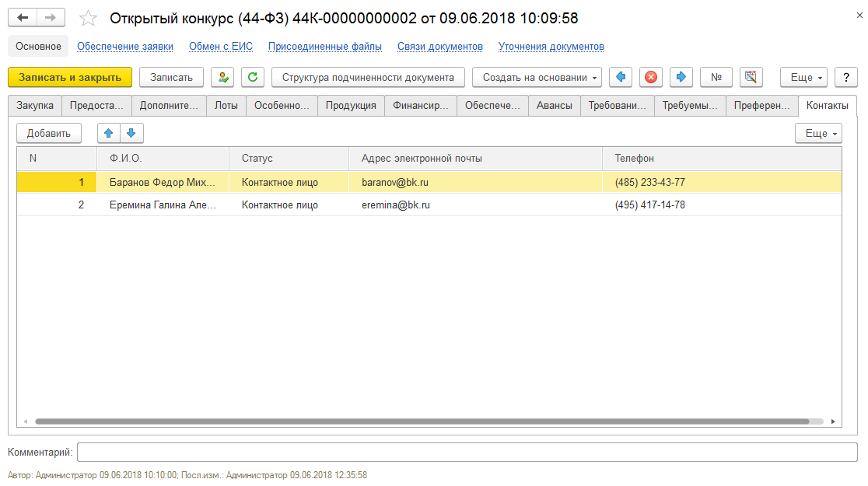Open the Закупка tab
Image resolution: width=868 pixels, height=486 pixels.
(x=35, y=106)
